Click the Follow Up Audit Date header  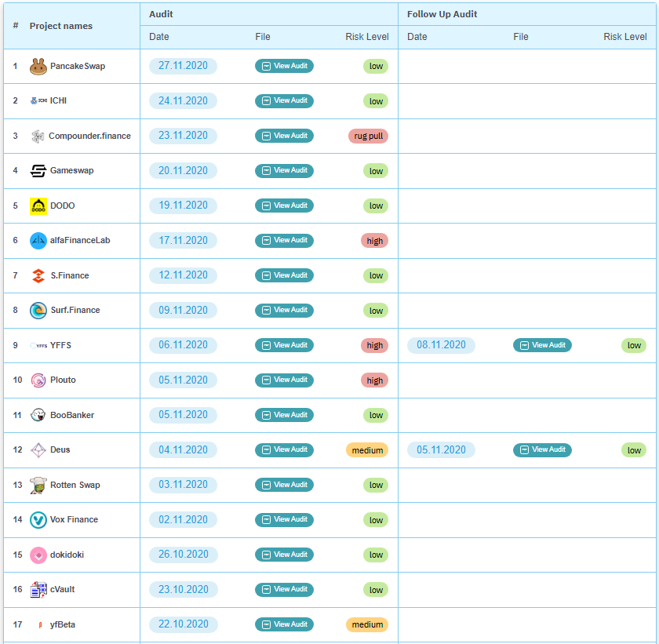click(417, 37)
